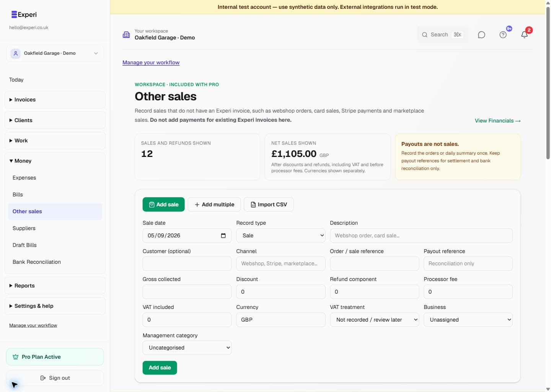Click the Payout reference field
The image size is (551, 392).
pyautogui.click(x=468, y=263)
